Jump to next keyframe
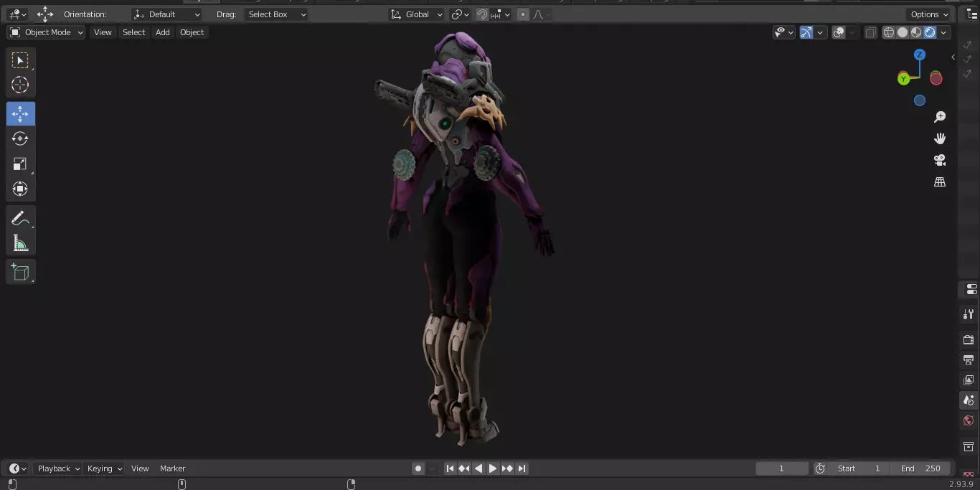 (x=507, y=468)
